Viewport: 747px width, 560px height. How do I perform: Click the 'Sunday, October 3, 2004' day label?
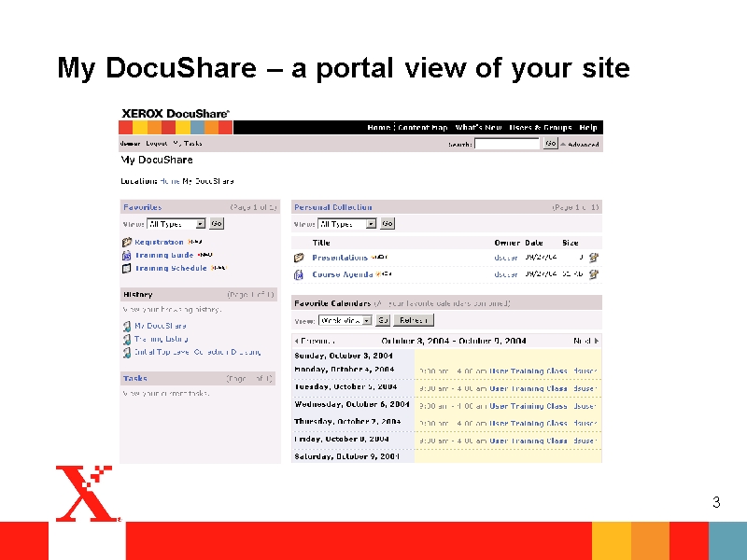344,356
